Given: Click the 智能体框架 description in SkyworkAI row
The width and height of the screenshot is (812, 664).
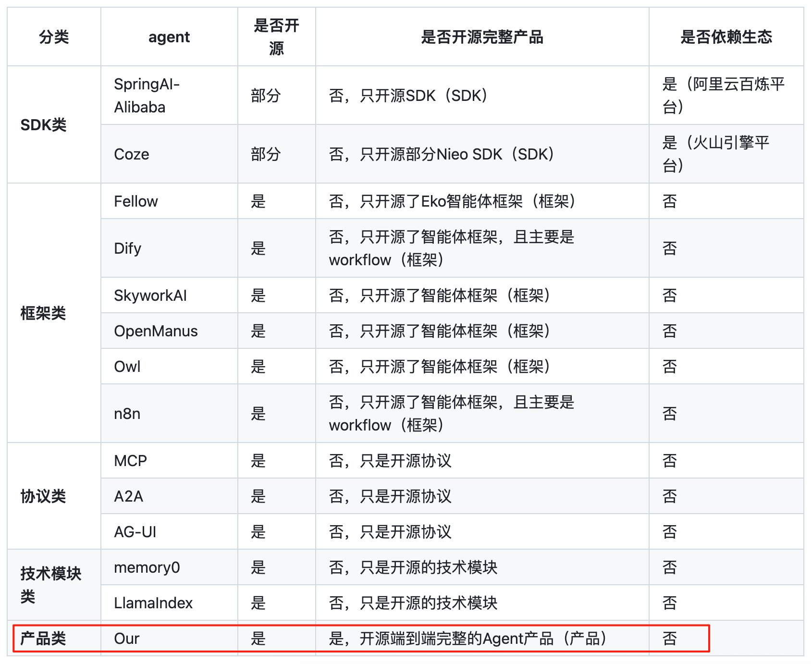Looking at the screenshot, I should pos(441,295).
